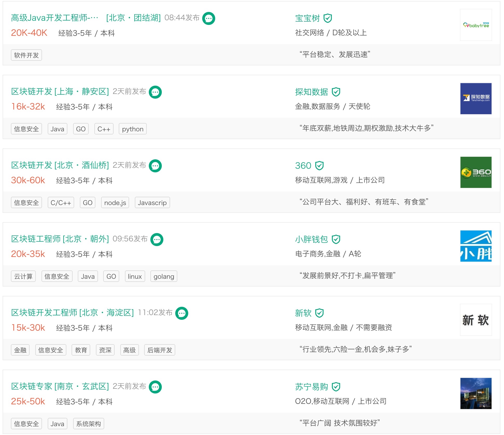Image resolution: width=504 pixels, height=435 pixels.
Task: Open 小胖钱包 blue logo image
Action: tap(476, 246)
